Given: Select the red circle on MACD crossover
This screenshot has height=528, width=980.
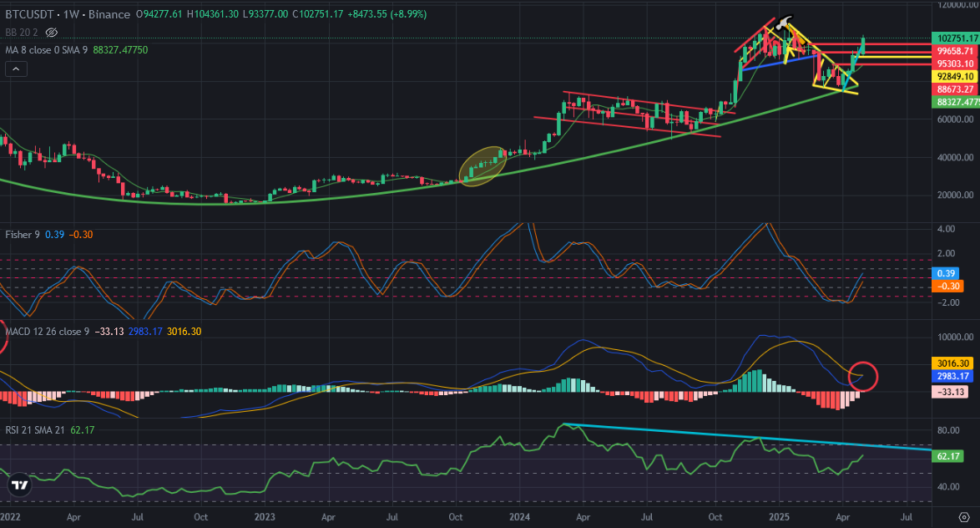Looking at the screenshot, I should click(x=863, y=377).
